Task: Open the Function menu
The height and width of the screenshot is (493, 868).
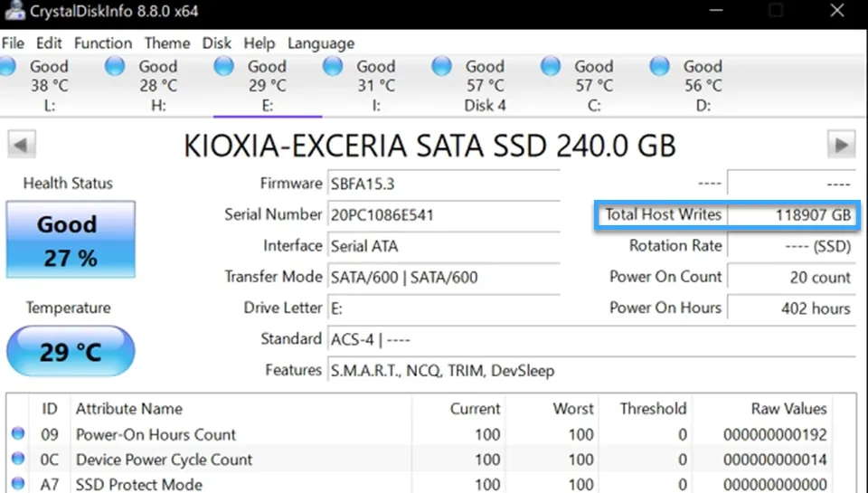Action: pyautogui.click(x=103, y=43)
